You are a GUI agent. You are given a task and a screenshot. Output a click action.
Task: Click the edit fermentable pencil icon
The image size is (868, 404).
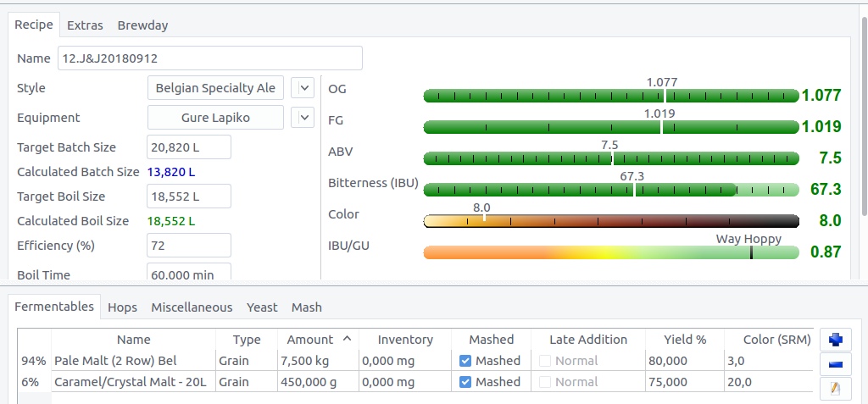[x=835, y=389]
